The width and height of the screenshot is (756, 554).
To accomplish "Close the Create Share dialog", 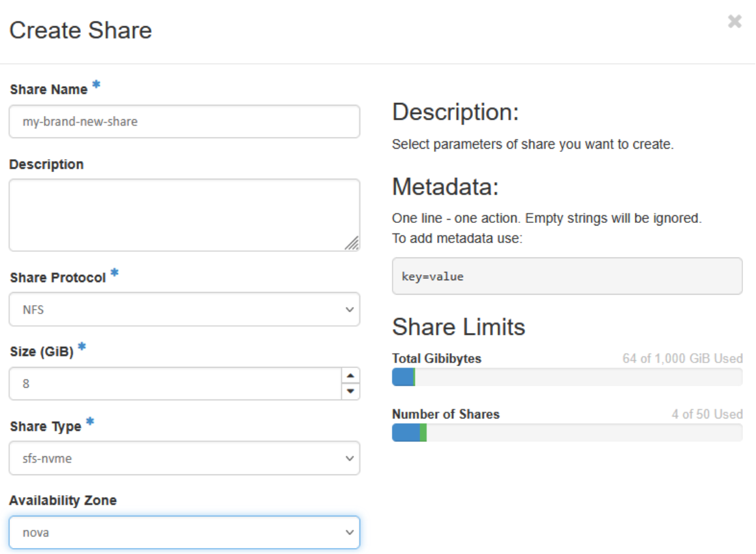I will click(734, 22).
